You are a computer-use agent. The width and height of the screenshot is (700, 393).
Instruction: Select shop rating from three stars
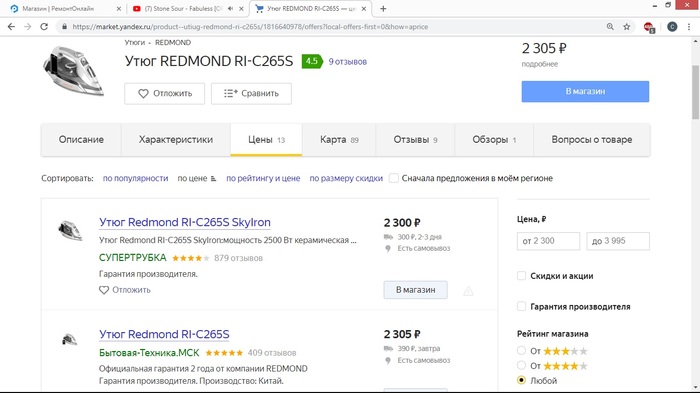click(521, 351)
